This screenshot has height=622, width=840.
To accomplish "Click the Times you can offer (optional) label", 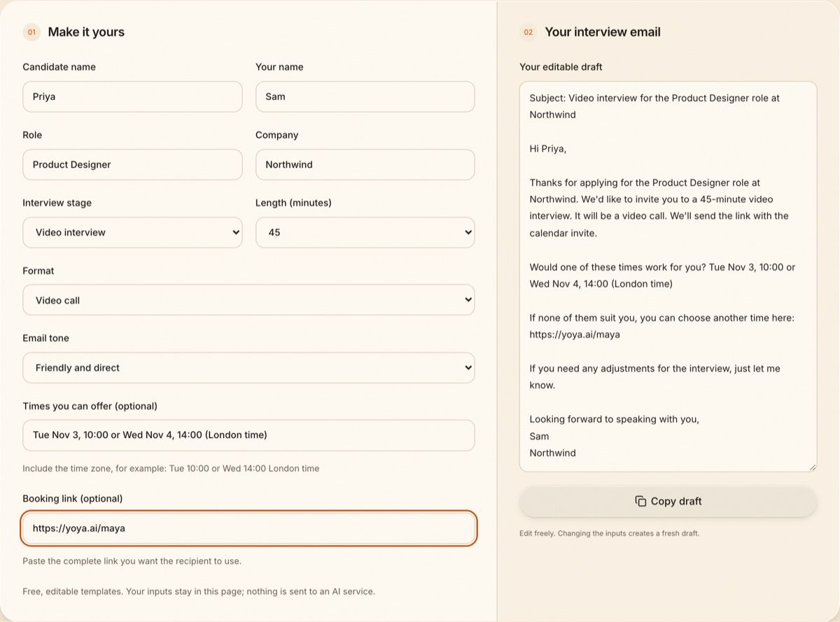I will [x=90, y=406].
